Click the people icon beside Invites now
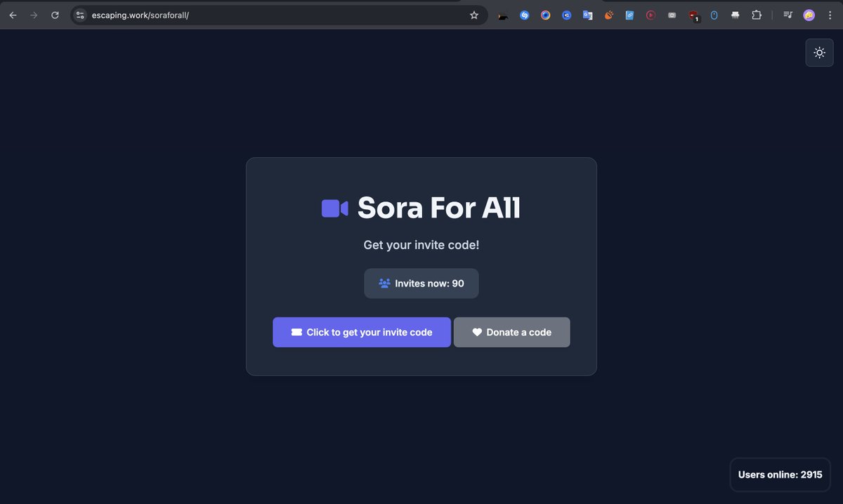Screen dimensions: 843x504 (384, 284)
